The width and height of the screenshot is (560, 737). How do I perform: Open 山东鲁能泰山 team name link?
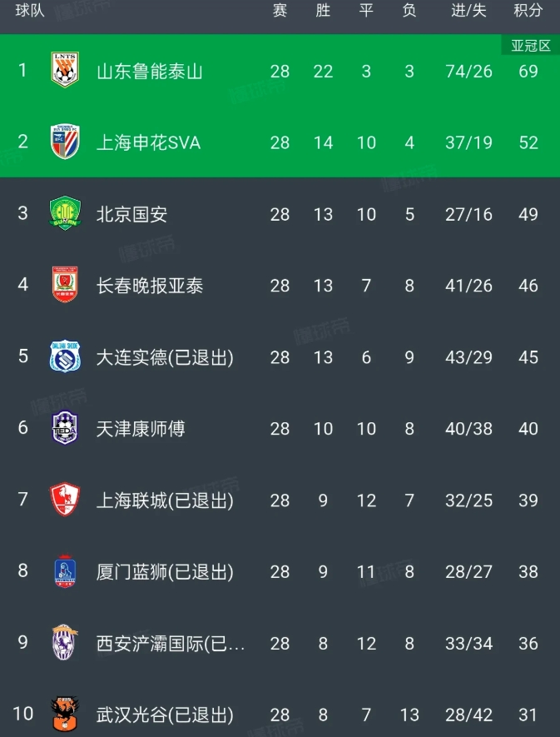pos(149,72)
